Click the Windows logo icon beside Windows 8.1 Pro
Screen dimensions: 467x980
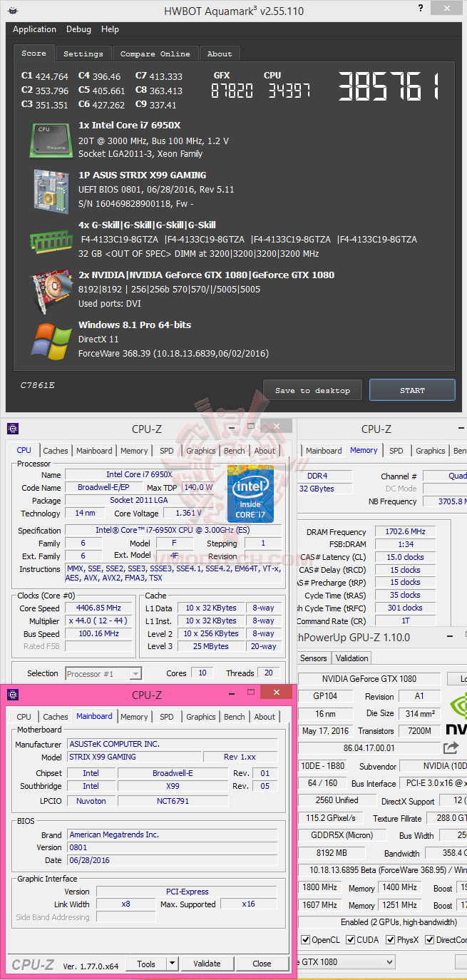[51, 340]
